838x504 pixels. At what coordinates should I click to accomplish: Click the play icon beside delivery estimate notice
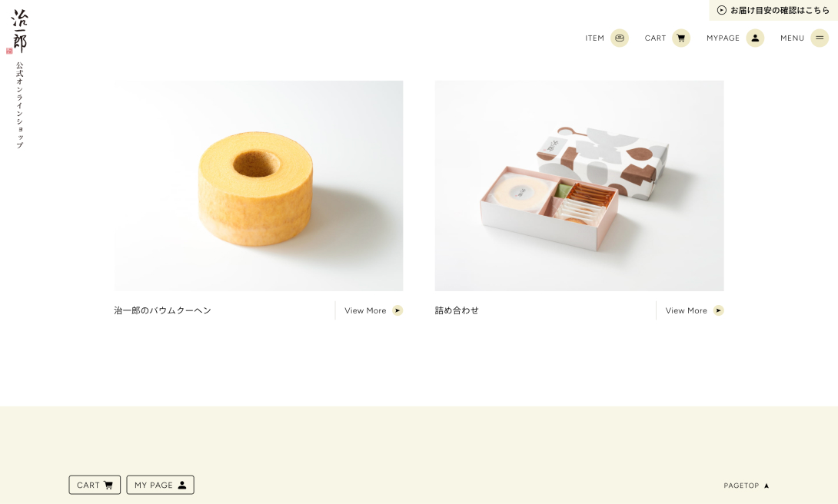pos(721,10)
